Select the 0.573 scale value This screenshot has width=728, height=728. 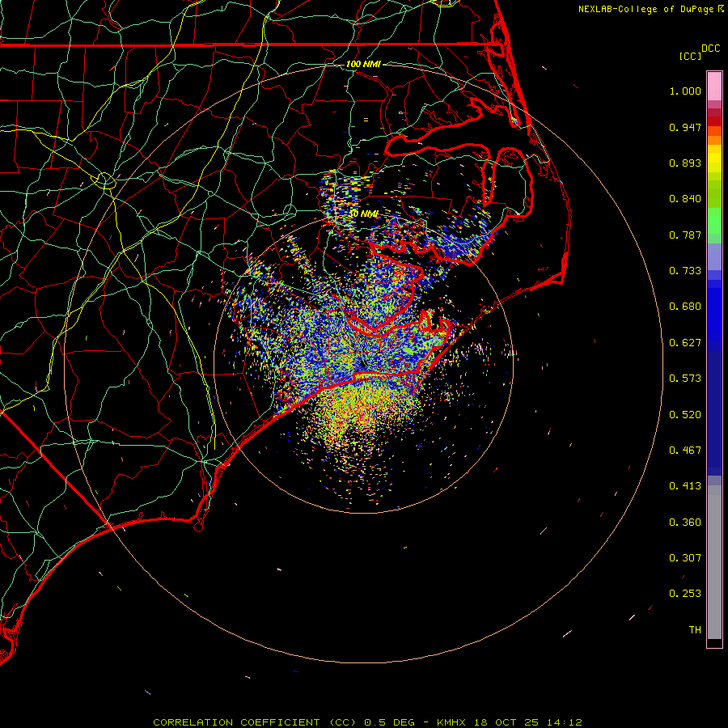pos(685,379)
